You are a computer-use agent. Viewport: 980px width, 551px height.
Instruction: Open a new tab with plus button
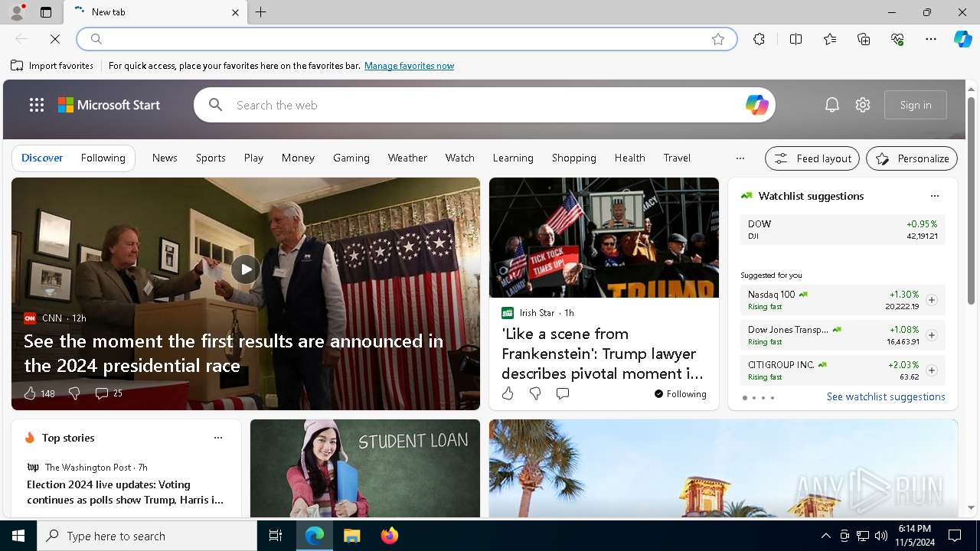coord(261,12)
